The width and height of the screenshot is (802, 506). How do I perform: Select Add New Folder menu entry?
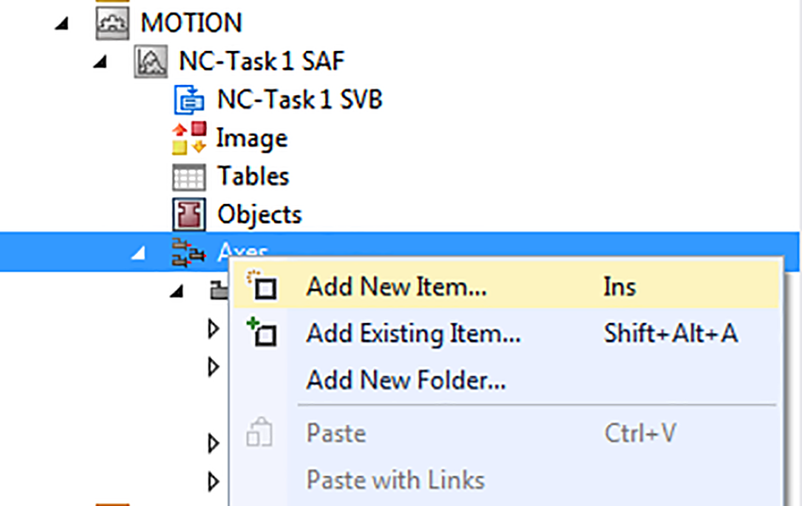click(406, 380)
